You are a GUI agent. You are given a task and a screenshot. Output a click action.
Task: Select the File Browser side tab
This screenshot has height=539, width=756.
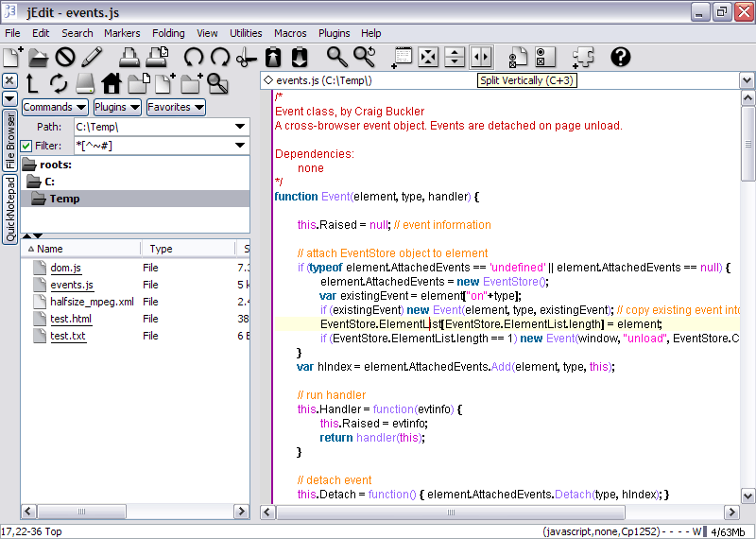pyautogui.click(x=10, y=140)
